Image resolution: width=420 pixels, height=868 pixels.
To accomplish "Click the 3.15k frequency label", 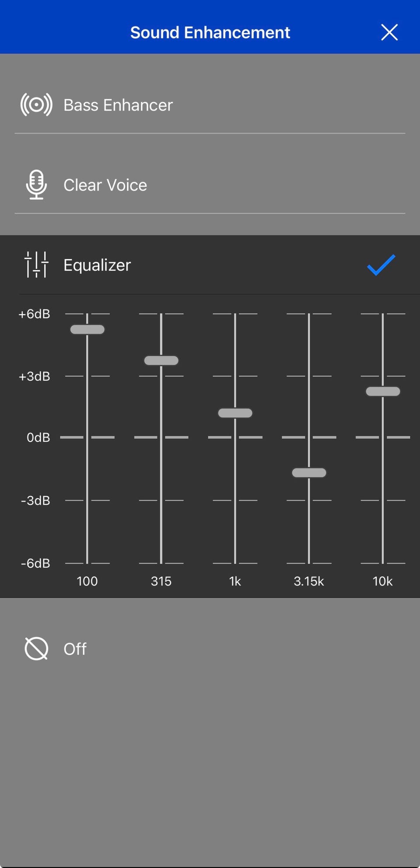I will coord(309,581).
